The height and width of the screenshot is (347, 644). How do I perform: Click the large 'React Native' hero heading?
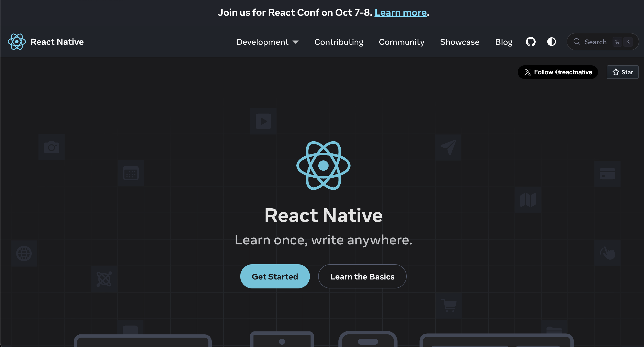pos(323,215)
